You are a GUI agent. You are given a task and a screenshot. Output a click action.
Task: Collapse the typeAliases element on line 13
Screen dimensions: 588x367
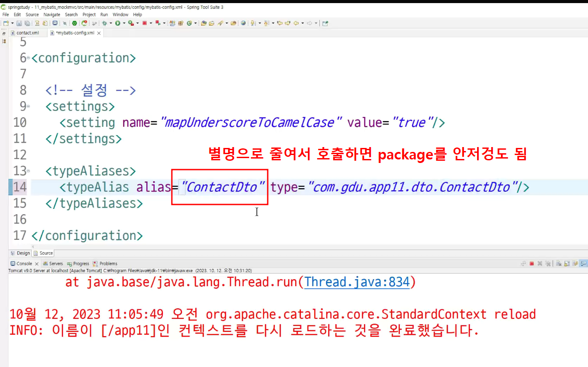28,171
